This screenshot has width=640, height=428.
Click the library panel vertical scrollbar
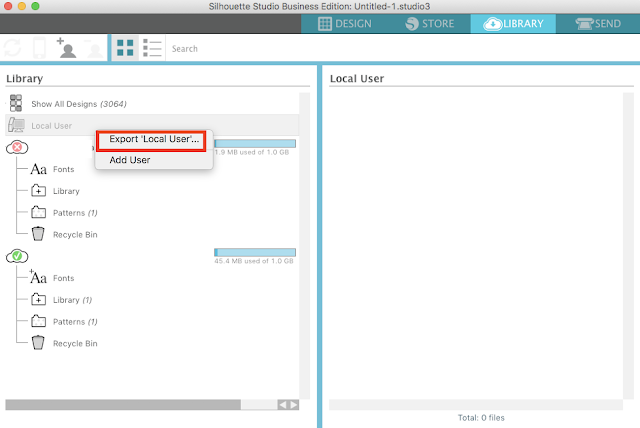(x=304, y=246)
